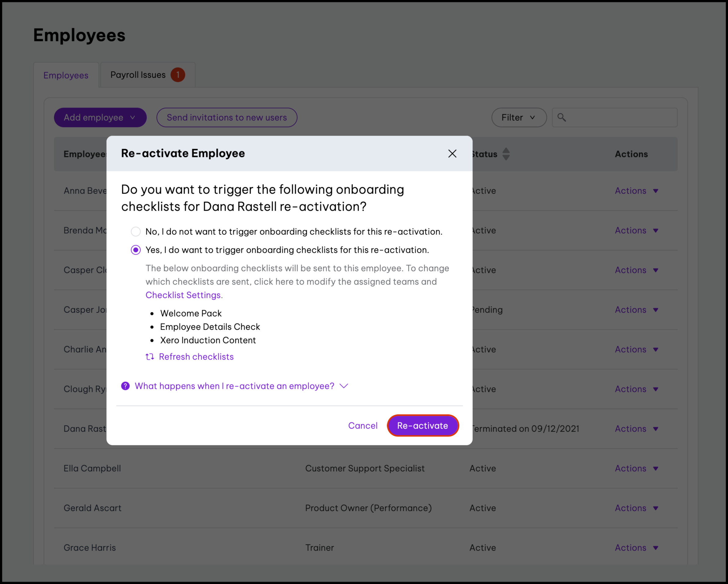This screenshot has height=584, width=728.
Task: Click Actions arrow for Terminated employee row
Action: [655, 429]
